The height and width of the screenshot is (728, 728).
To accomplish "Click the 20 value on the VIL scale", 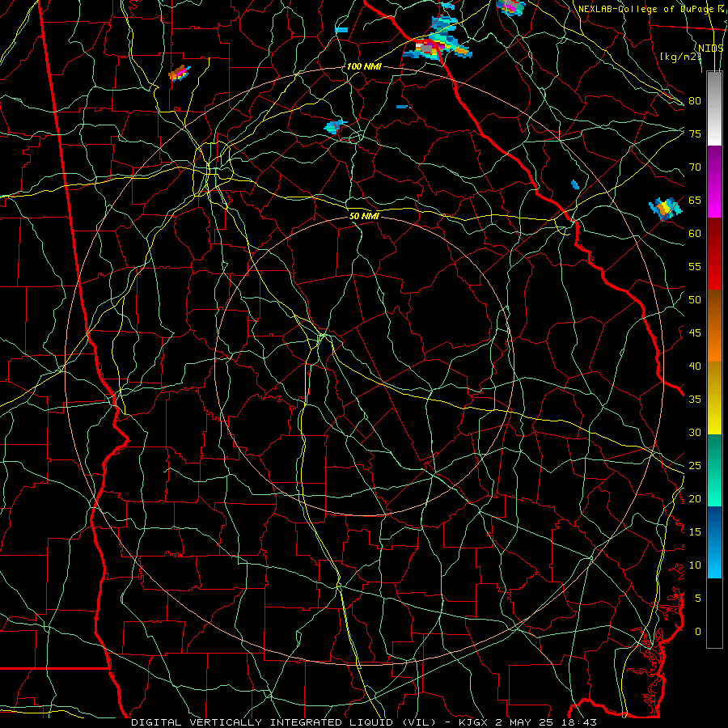I will tap(695, 498).
